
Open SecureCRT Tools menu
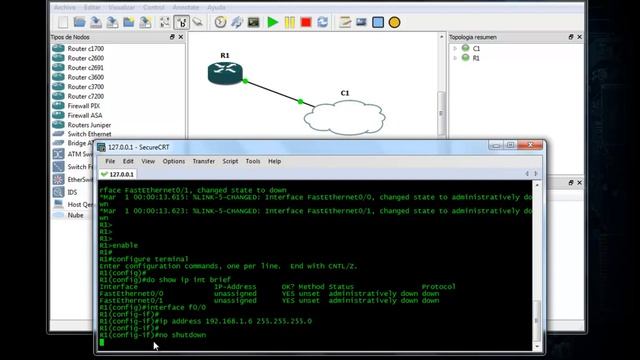pyautogui.click(x=253, y=161)
